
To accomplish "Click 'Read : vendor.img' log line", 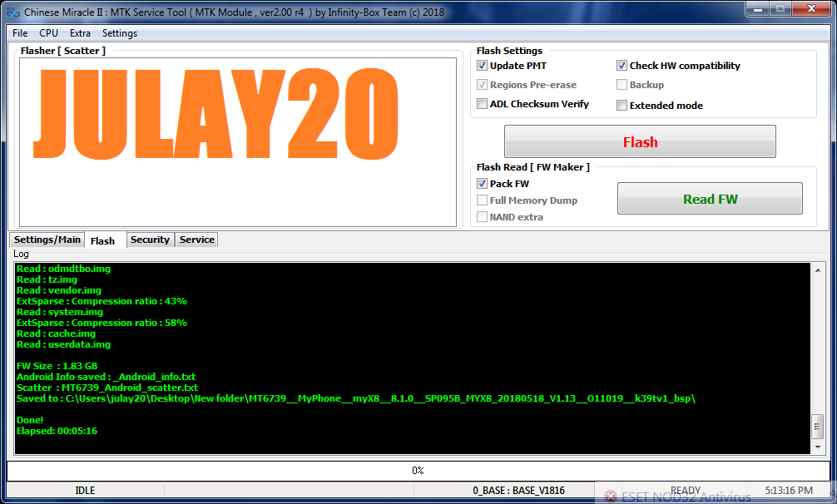I will (59, 290).
